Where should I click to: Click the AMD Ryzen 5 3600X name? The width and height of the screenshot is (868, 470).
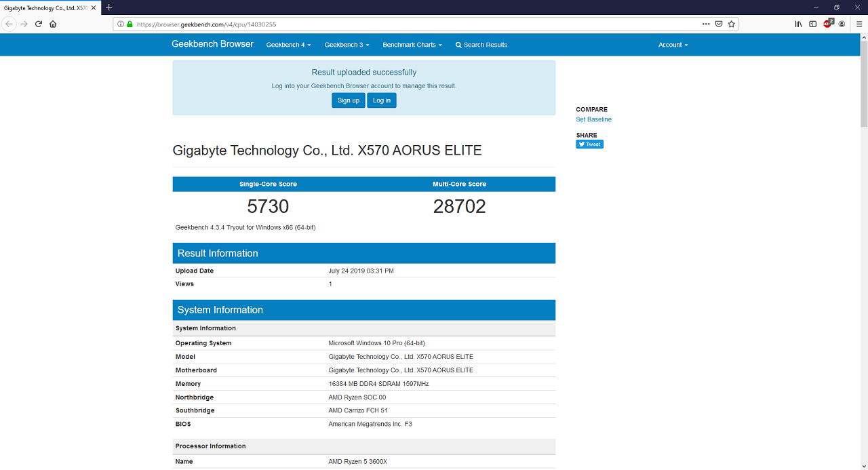point(357,462)
